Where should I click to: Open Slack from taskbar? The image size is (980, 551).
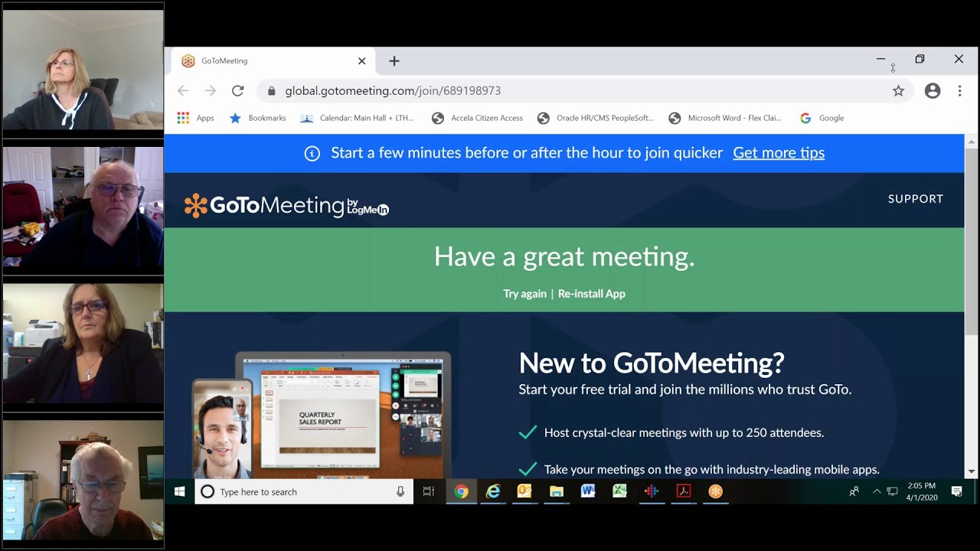click(652, 492)
